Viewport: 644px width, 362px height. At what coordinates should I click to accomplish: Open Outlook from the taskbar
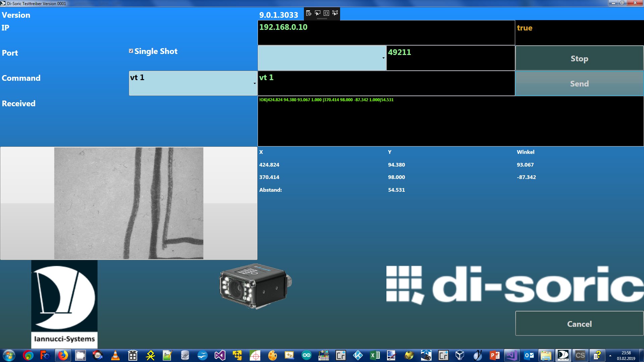pyautogui.click(x=529, y=355)
